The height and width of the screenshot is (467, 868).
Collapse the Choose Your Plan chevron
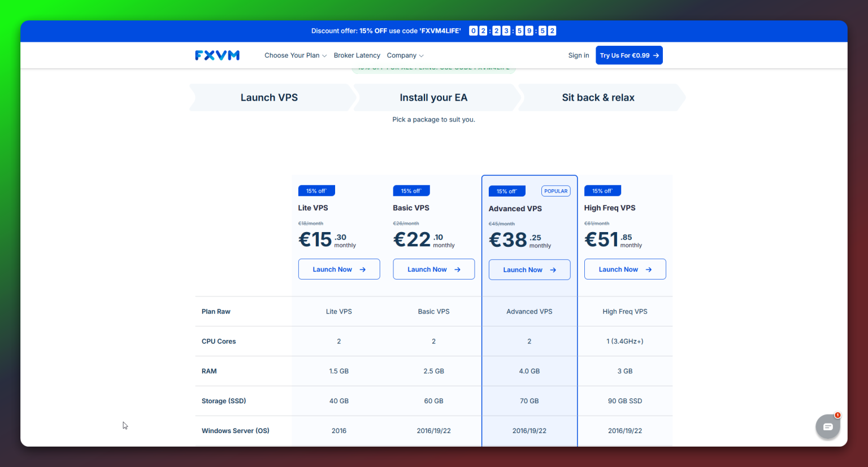pyautogui.click(x=325, y=55)
